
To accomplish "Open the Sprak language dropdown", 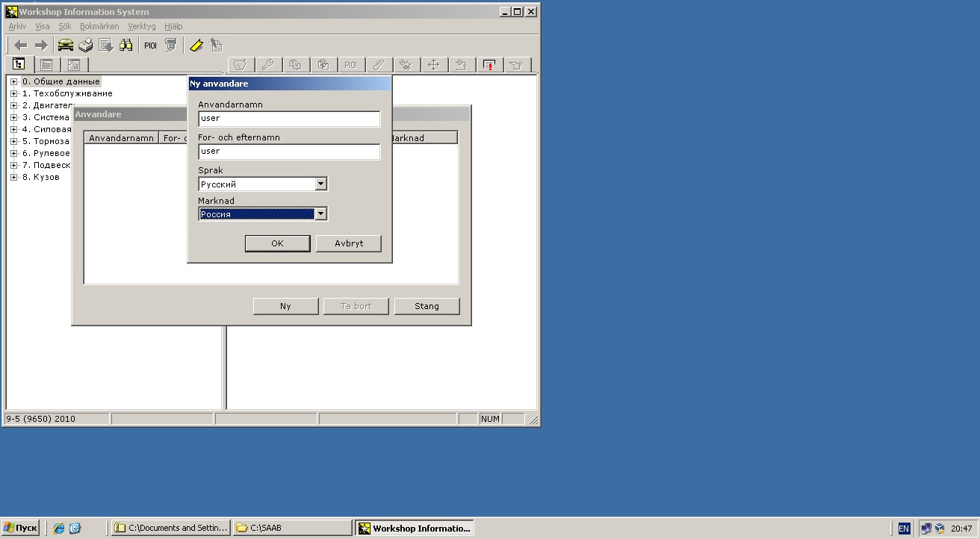I will (x=320, y=184).
